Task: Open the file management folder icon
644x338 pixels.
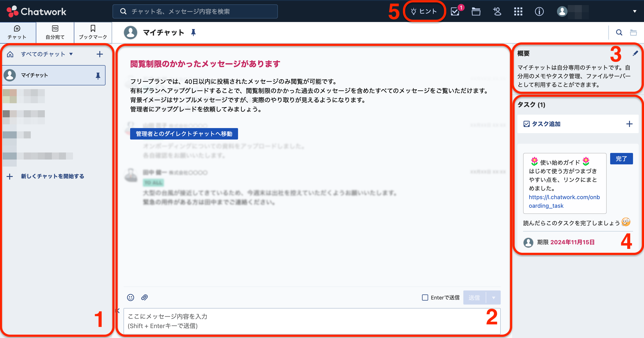Action: point(476,11)
